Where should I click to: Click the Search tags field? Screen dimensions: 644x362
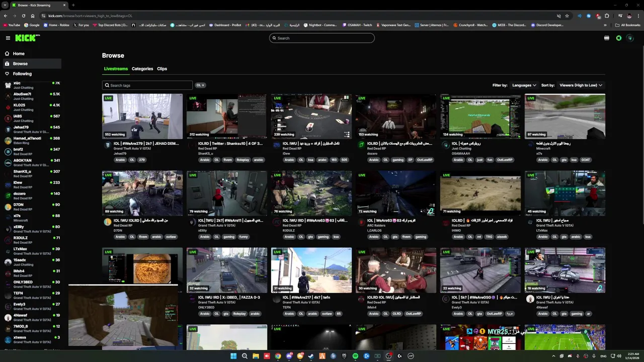(x=147, y=85)
